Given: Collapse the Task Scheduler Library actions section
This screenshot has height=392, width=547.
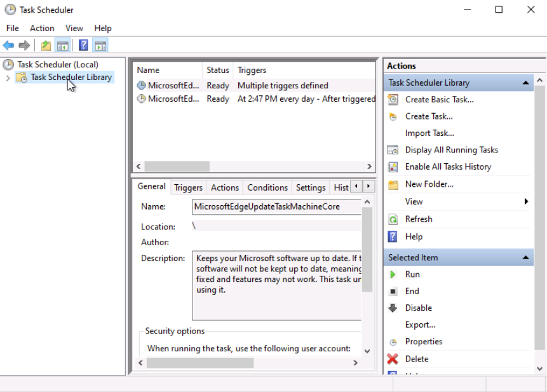Looking at the screenshot, I should pyautogui.click(x=525, y=83).
